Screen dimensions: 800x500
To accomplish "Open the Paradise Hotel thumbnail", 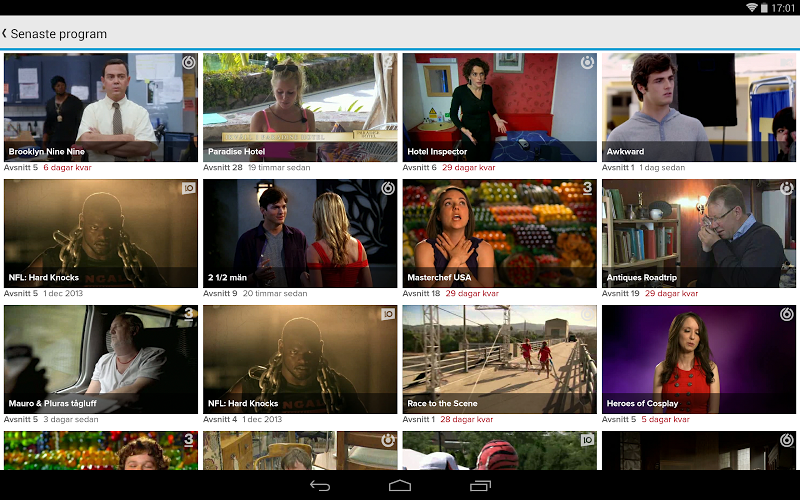I will [300, 107].
